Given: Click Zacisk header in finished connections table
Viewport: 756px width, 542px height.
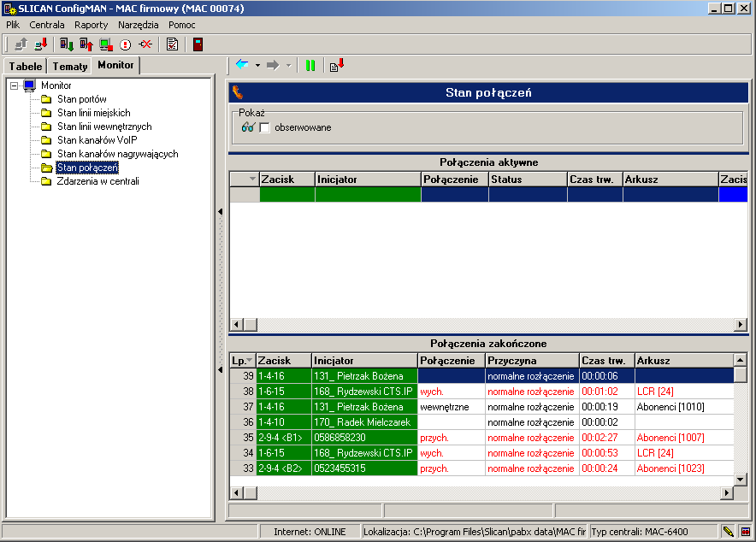Looking at the screenshot, I should 284,361.
